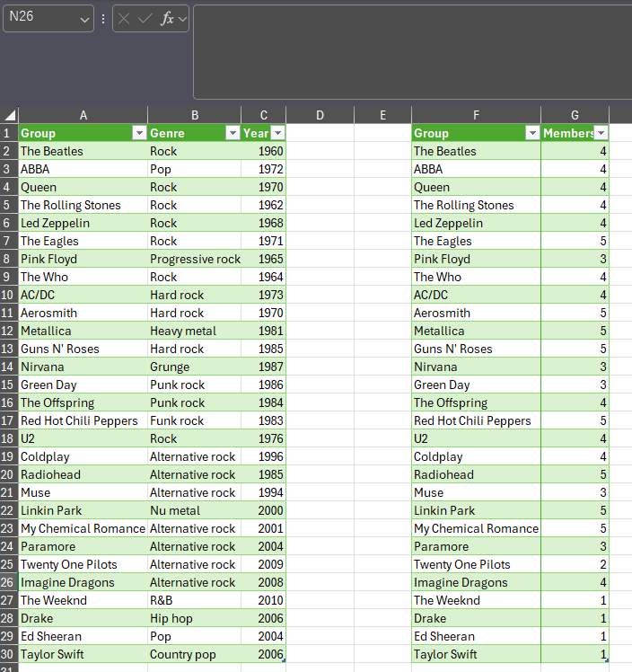Click Funk rock genre cell
This screenshot has width=632, height=672.
195,420
